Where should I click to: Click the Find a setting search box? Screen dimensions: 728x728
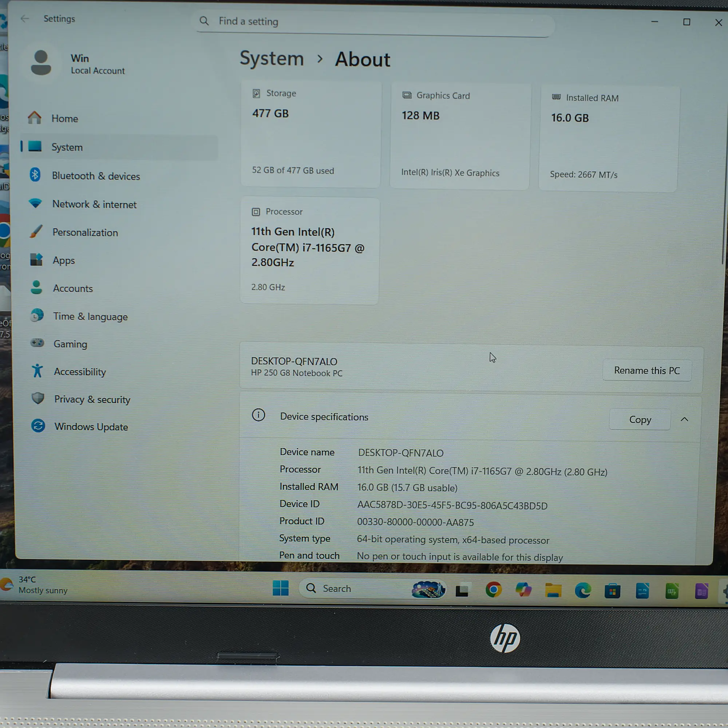pyautogui.click(x=374, y=23)
